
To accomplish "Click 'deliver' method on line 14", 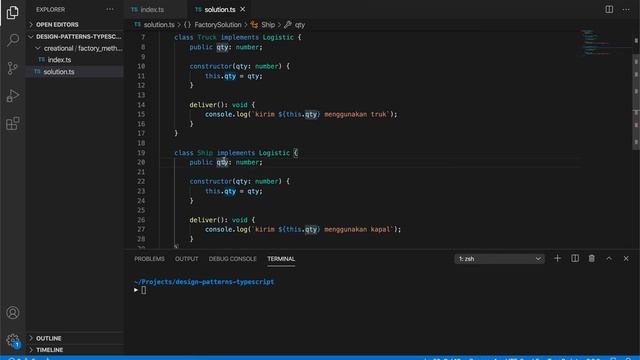I will [x=203, y=105].
